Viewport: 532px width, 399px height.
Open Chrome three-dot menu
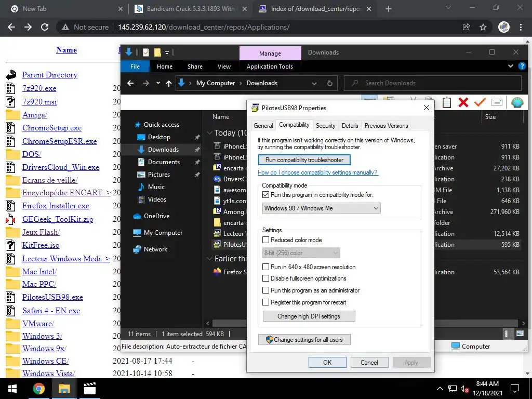tap(521, 27)
